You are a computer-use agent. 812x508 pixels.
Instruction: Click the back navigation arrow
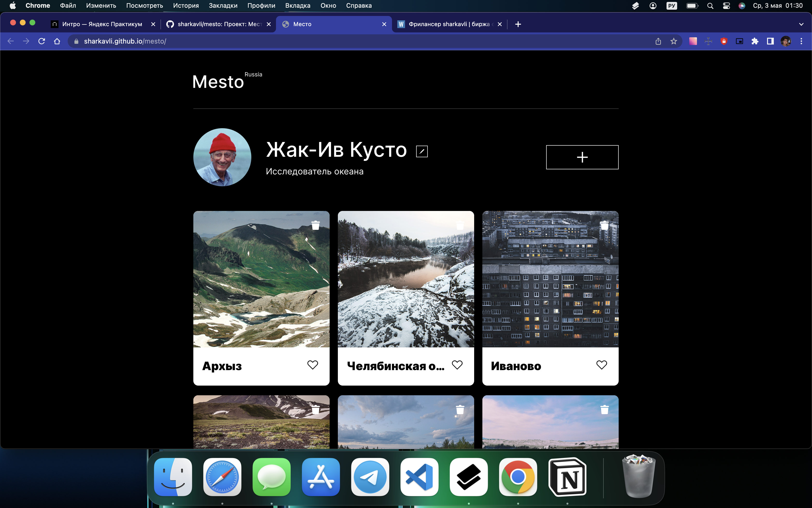click(x=11, y=41)
